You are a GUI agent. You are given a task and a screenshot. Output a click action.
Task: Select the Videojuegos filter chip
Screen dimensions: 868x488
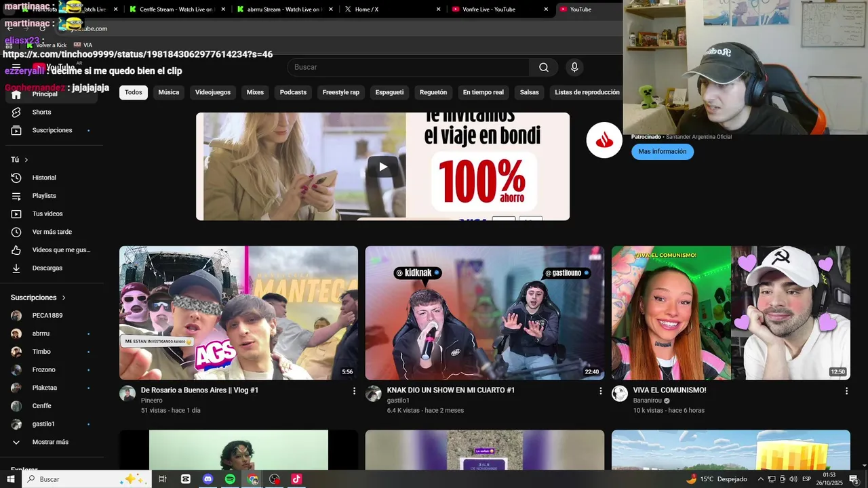coord(213,92)
